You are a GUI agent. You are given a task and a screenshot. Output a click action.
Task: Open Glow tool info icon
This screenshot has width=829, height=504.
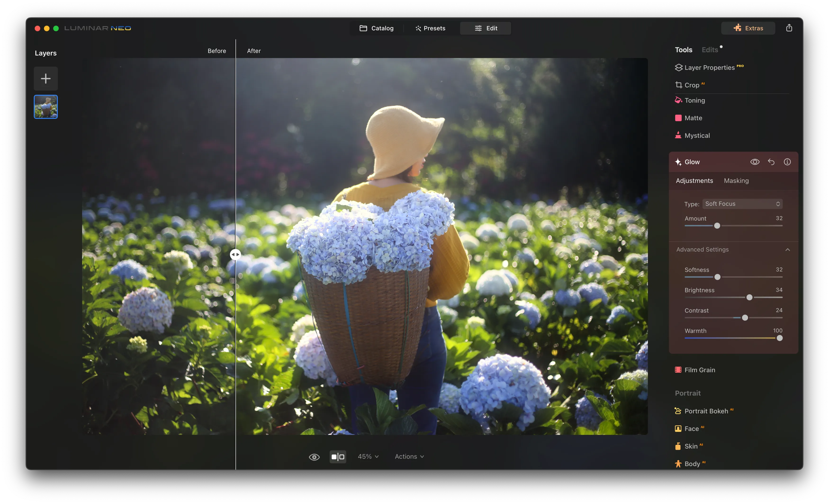(x=787, y=162)
